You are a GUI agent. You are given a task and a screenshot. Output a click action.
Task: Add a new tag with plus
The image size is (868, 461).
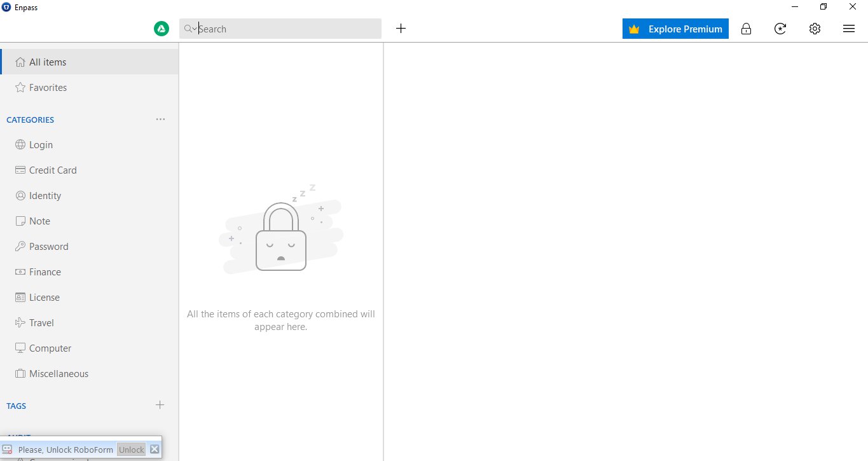[x=160, y=405]
